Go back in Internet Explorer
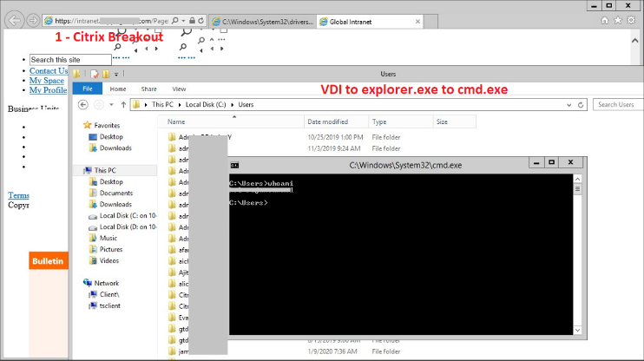The image size is (644, 361). 15,20
